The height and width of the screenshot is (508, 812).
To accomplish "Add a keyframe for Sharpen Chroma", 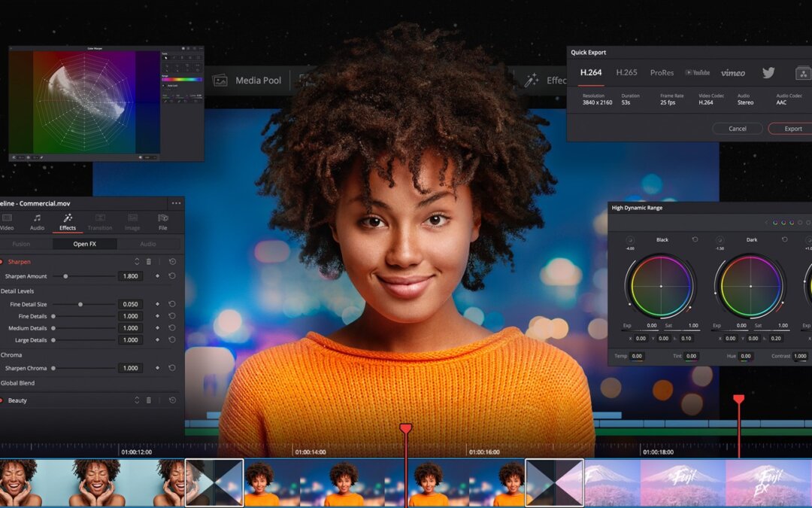I will coord(157,368).
